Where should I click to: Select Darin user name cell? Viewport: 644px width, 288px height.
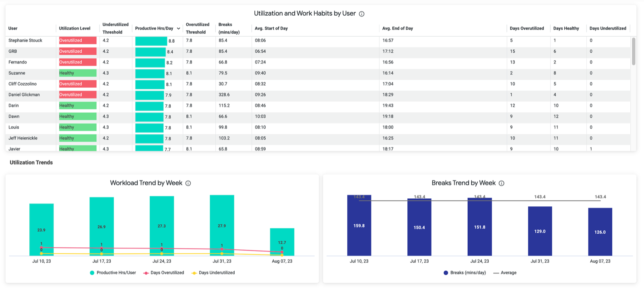tap(14, 106)
